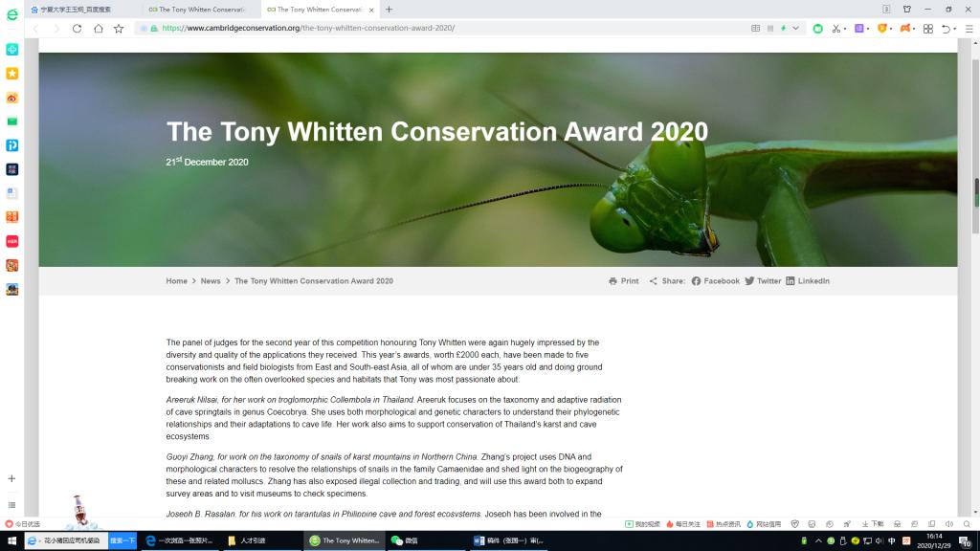Viewport: 980px width, 551px height.
Task: Share the article on Twitter
Action: click(x=763, y=281)
